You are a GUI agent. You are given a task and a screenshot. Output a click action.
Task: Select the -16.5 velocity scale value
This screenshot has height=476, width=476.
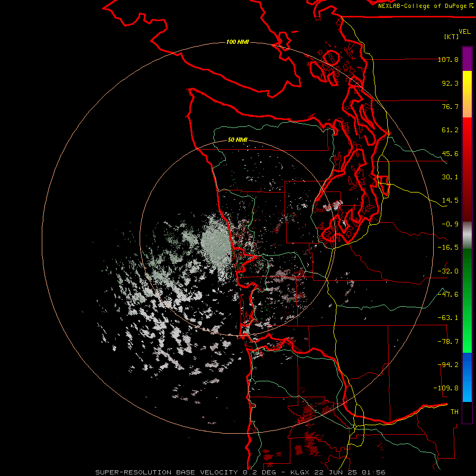click(448, 248)
